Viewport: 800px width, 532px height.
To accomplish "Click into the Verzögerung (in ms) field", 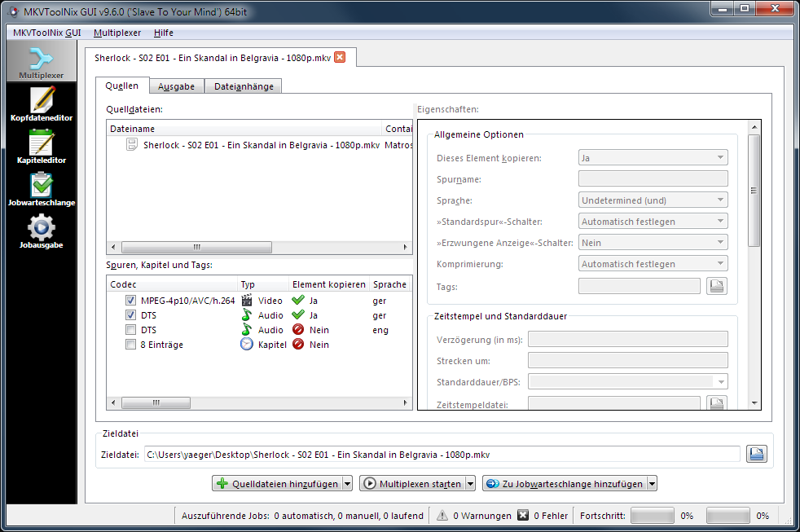I will tap(628, 339).
